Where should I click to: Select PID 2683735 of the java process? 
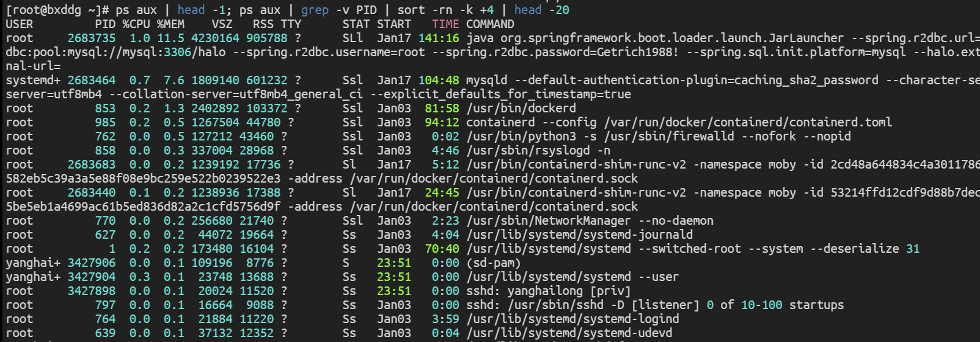pos(92,38)
